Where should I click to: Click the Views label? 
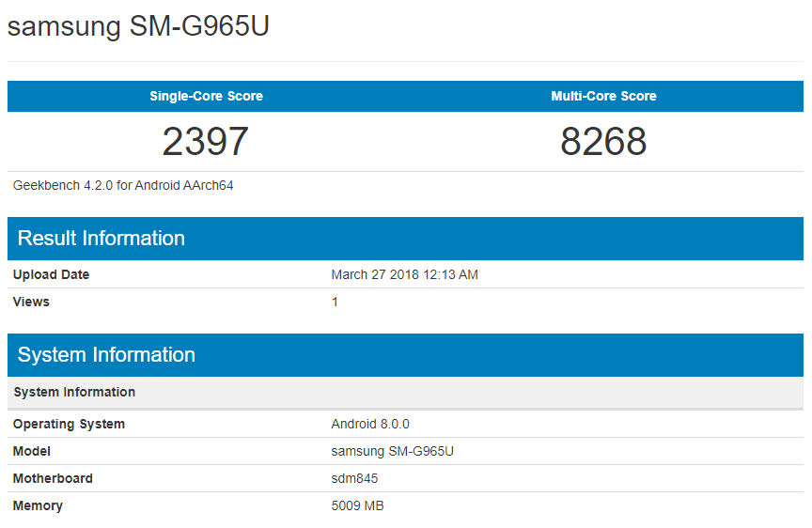tap(31, 302)
